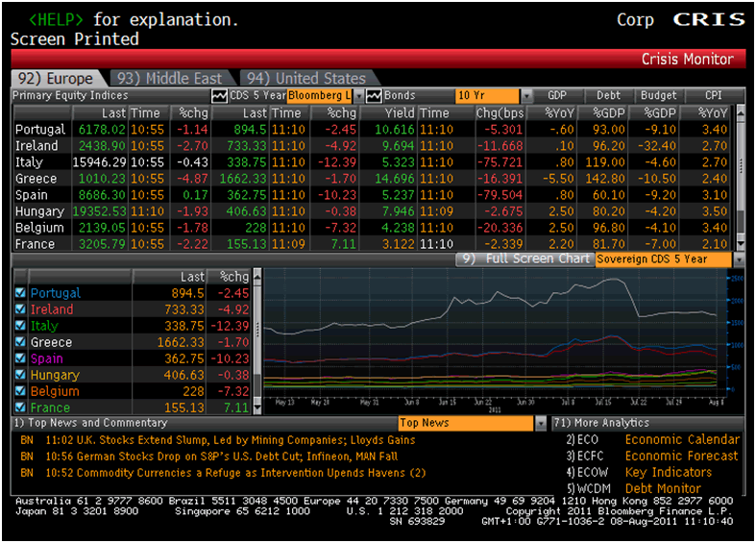Image resolution: width=756 pixels, height=543 pixels.
Task: Open 71) More Analytics
Action: click(601, 423)
